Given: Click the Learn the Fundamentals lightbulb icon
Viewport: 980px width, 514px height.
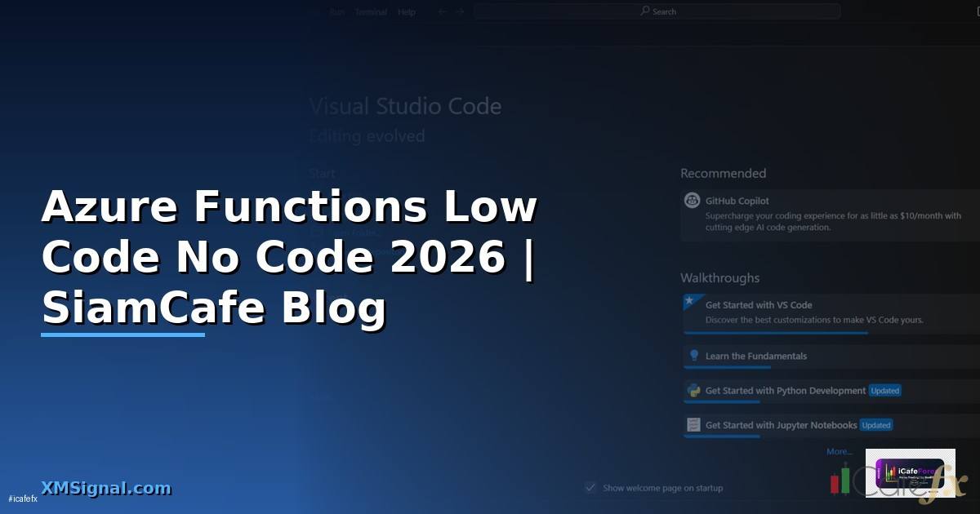Looking at the screenshot, I should pos(694,356).
